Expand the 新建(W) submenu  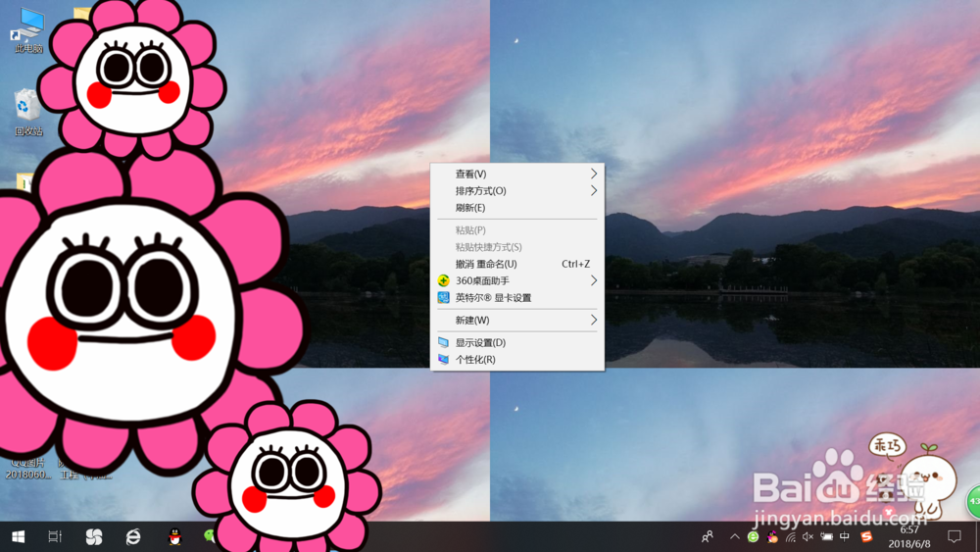tap(517, 320)
